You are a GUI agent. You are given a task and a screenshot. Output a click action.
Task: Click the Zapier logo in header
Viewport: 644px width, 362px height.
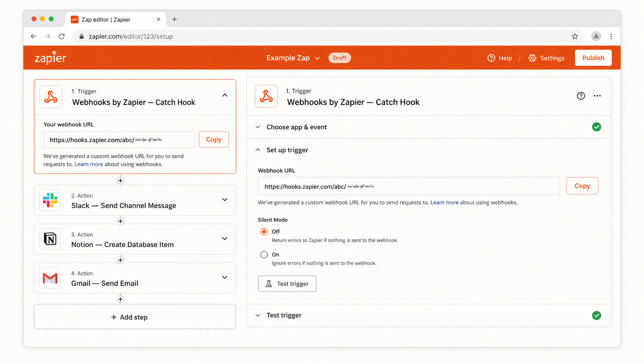[x=50, y=58]
